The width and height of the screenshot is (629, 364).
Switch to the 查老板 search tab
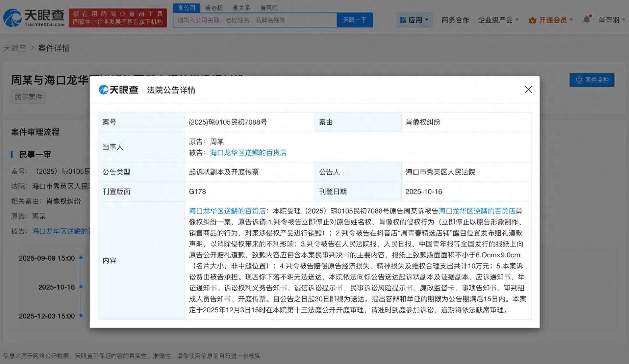click(x=214, y=8)
